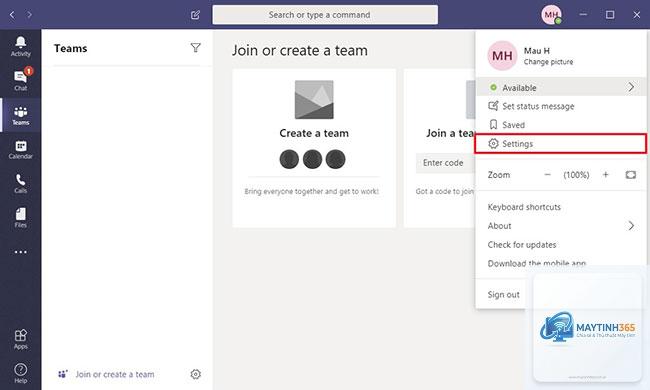This screenshot has height=390, width=650.
Task: Open the Files section
Action: pos(20,218)
